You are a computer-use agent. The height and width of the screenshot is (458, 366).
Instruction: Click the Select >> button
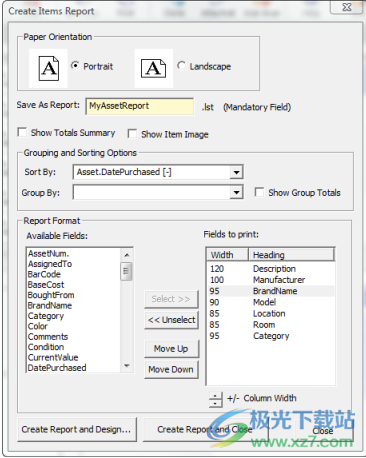click(x=171, y=299)
